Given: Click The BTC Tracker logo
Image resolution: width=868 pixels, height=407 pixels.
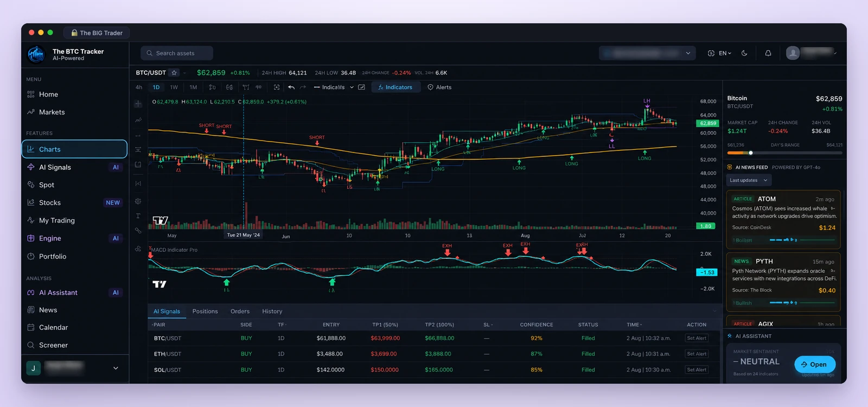Looking at the screenshot, I should point(36,54).
